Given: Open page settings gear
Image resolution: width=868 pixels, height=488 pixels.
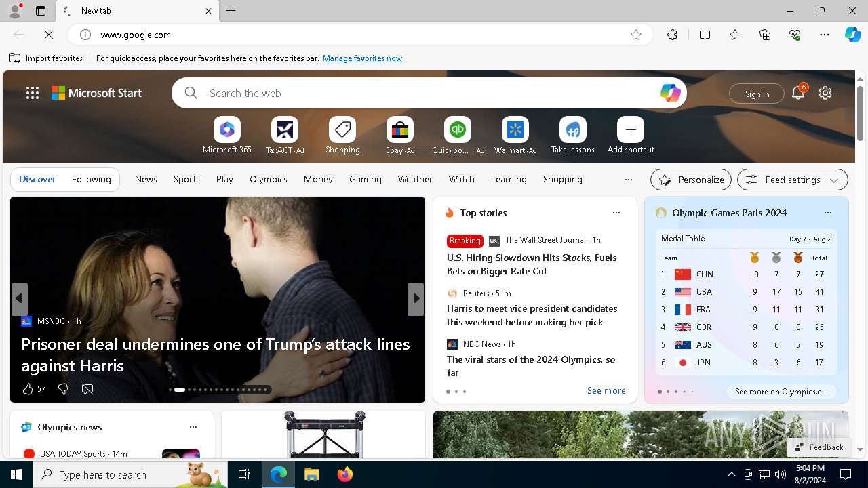Looking at the screenshot, I should coord(825,93).
